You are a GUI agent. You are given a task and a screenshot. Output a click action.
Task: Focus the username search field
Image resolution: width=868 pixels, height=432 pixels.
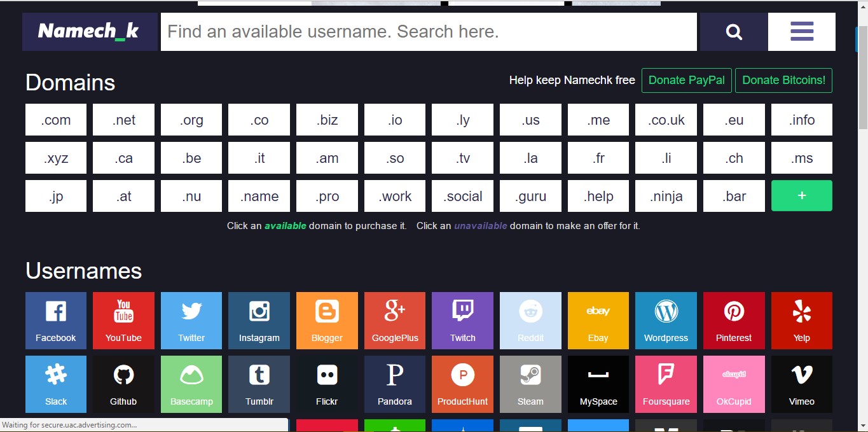(429, 32)
